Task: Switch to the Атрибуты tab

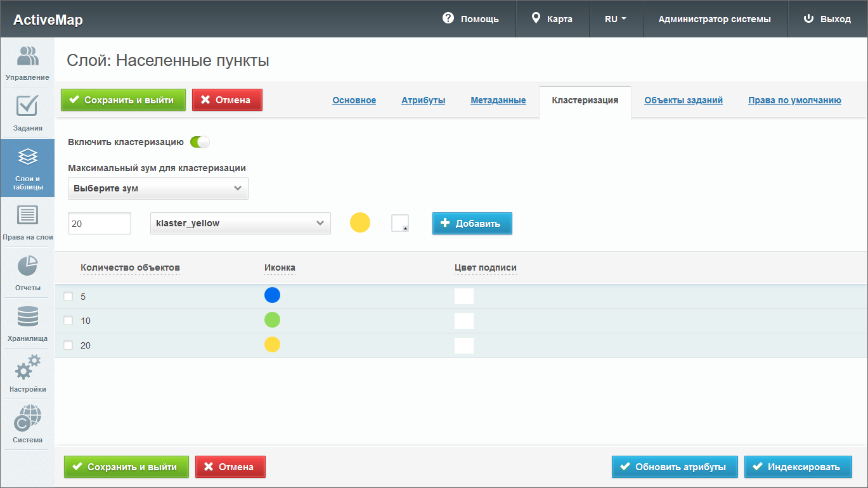Action: 423,100
